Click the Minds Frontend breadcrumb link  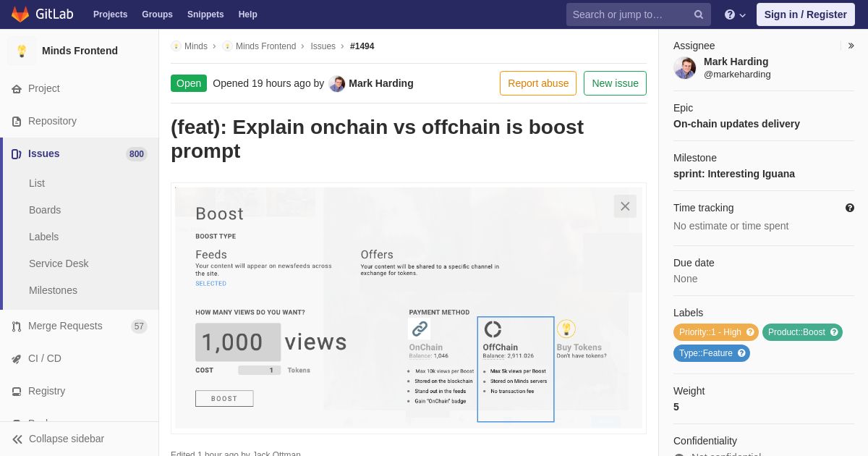[265, 46]
